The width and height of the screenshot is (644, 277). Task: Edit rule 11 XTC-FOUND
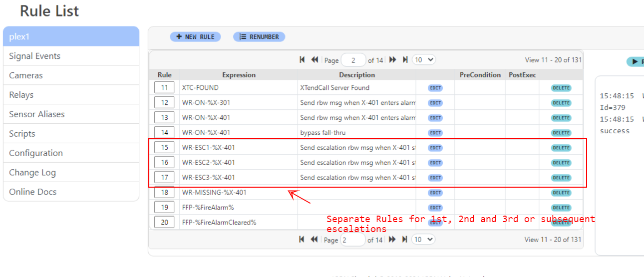[x=435, y=88]
